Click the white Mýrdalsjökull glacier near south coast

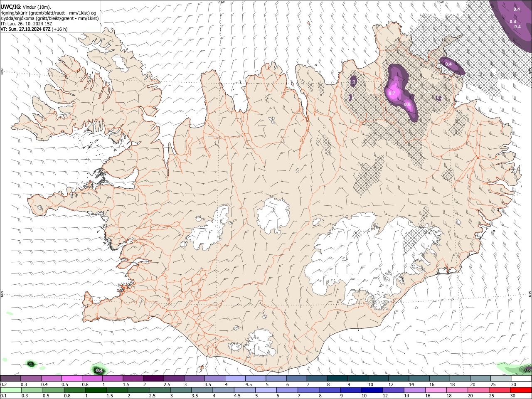point(260,342)
